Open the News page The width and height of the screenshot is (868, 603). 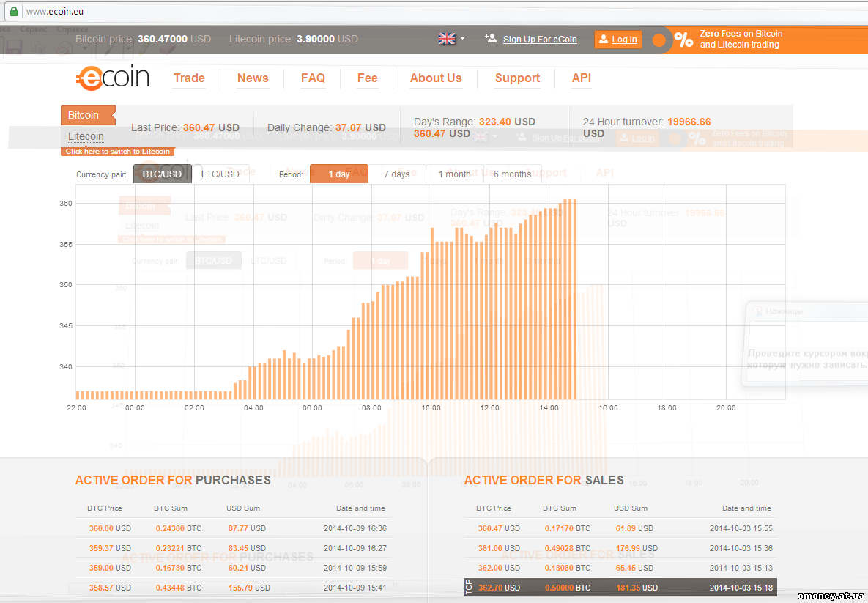[x=253, y=78]
